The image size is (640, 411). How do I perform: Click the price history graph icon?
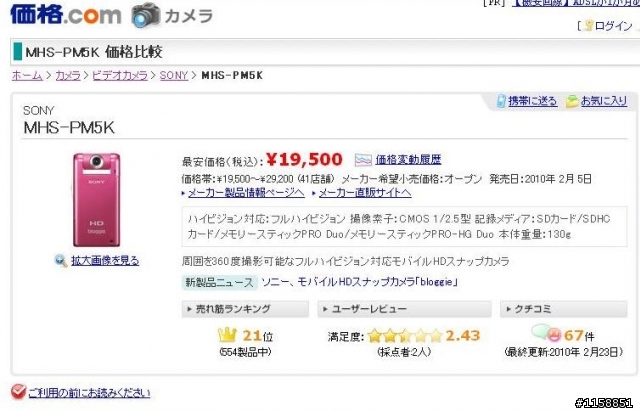tap(363, 160)
